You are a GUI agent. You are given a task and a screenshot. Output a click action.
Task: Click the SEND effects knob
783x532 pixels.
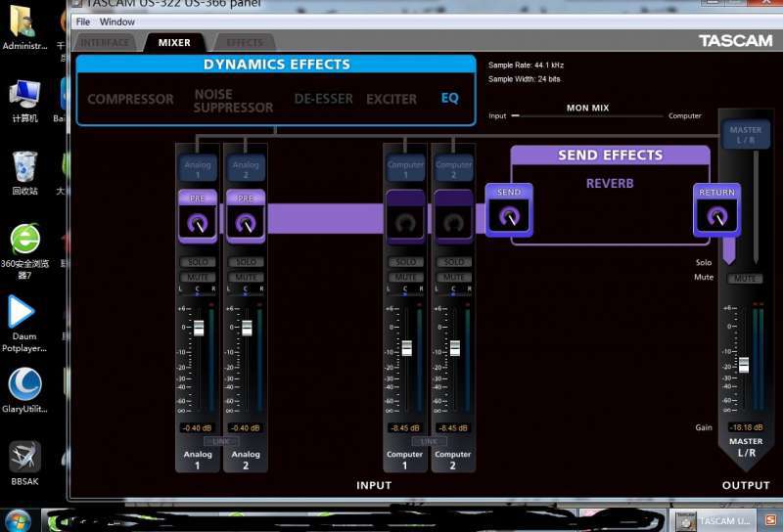[x=509, y=217]
